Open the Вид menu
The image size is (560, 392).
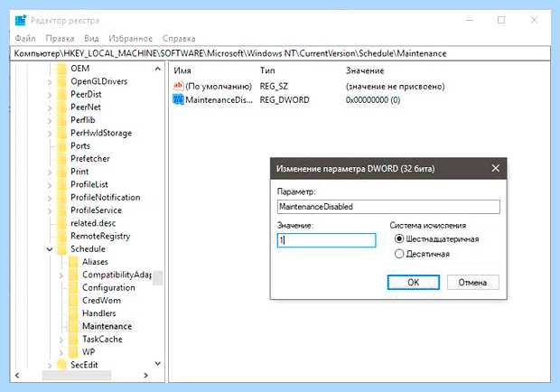pyautogui.click(x=91, y=39)
